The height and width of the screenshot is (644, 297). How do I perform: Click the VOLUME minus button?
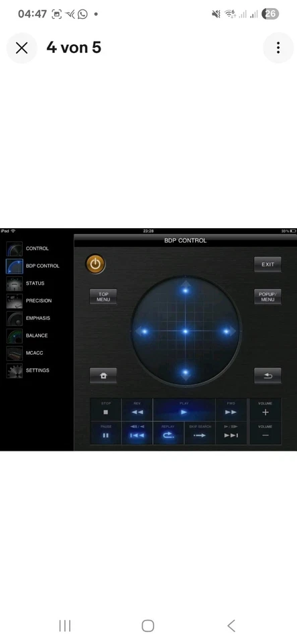click(265, 433)
